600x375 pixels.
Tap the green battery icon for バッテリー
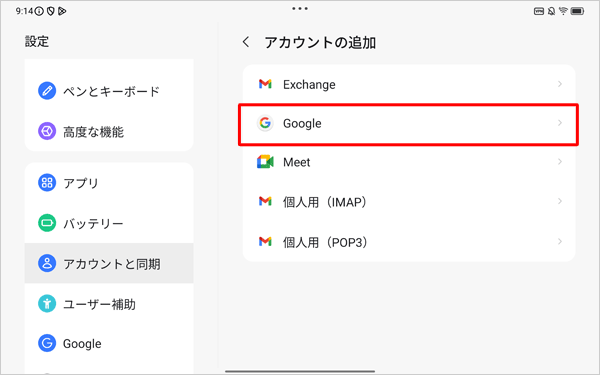click(47, 223)
